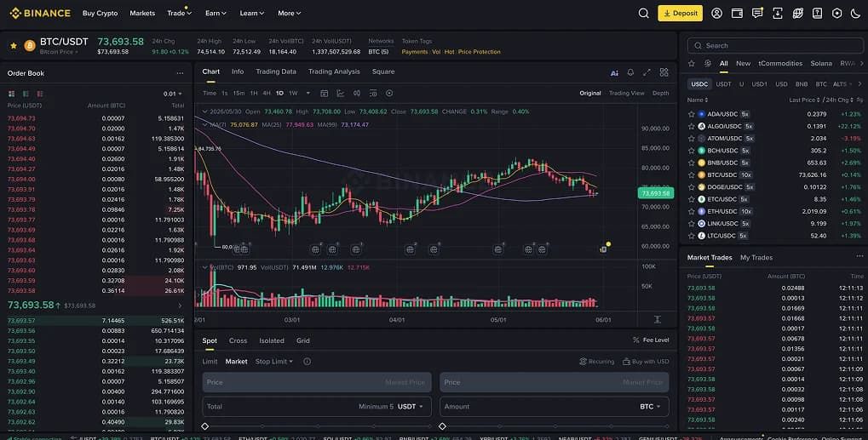Open the wallet icon in header
This screenshot has height=440, width=868.
click(737, 14)
